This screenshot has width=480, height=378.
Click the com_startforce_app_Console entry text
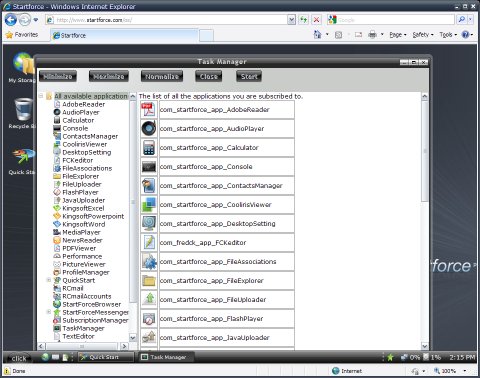[206, 167]
